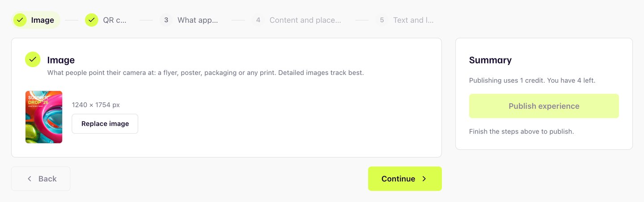
Task: Jump to Content and place... step
Action: click(x=297, y=20)
